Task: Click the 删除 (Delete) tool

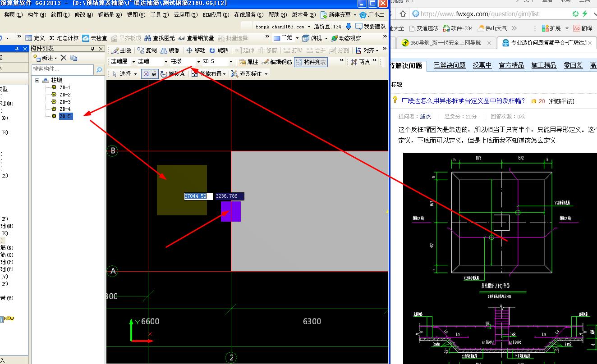Action: point(121,50)
